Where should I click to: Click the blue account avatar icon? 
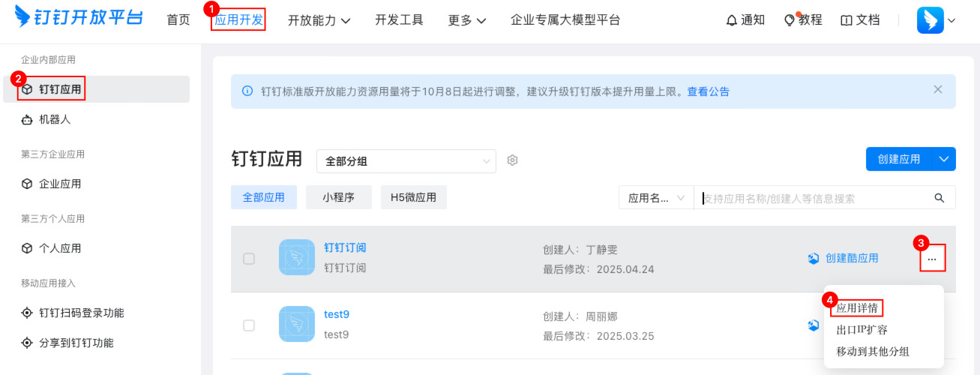931,20
